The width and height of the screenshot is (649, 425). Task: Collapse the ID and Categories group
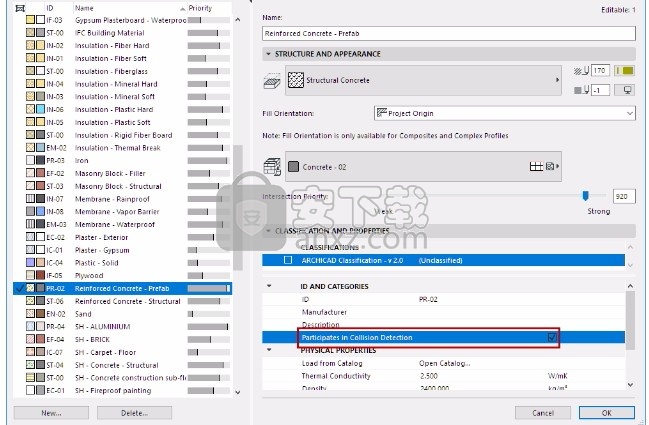269,286
